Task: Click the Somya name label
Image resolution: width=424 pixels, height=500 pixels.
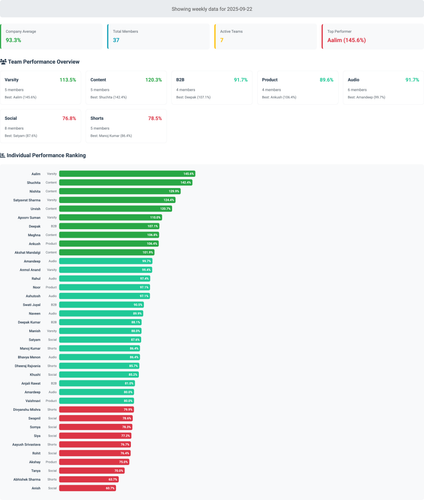Action: pos(35,427)
